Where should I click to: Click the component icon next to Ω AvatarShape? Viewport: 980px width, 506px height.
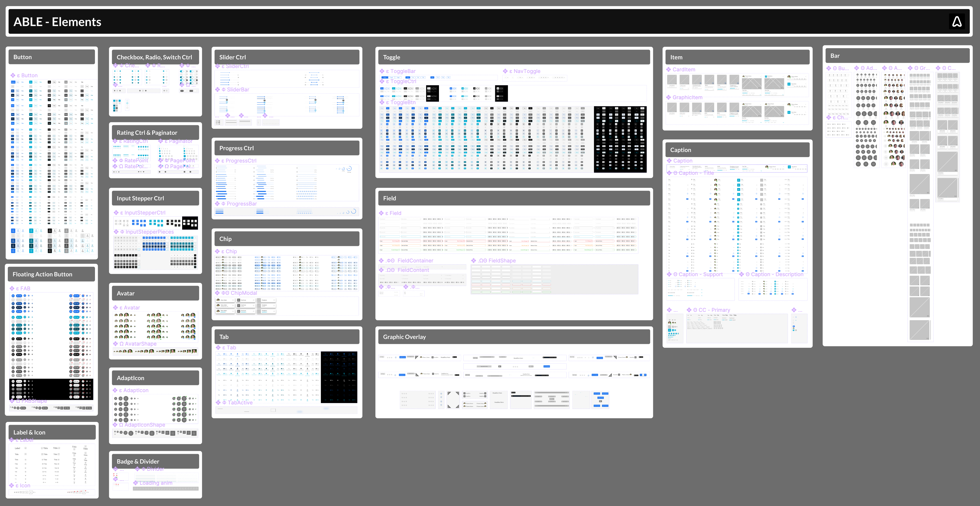pyautogui.click(x=115, y=343)
